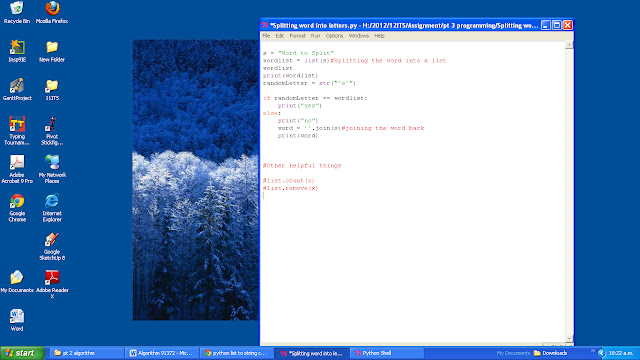Screen dimensions: 640x360
Task: Click the wordlist = list(s) code line
Action: 354,60
